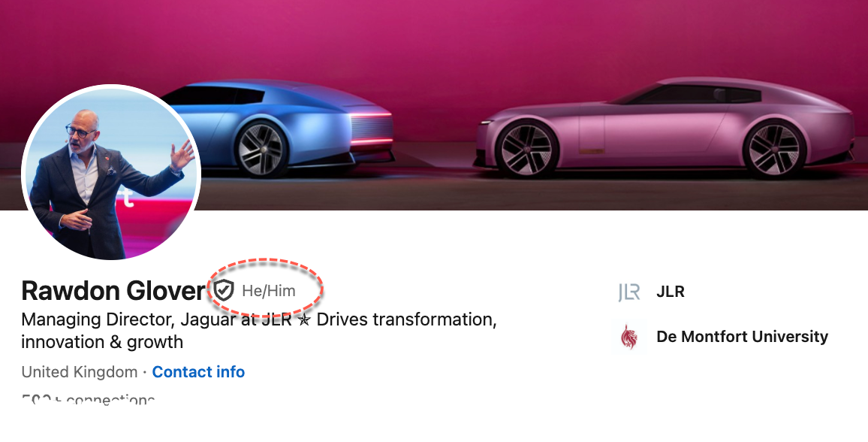The height and width of the screenshot is (442, 868).
Task: Open the Contact info link
Action: 198,371
